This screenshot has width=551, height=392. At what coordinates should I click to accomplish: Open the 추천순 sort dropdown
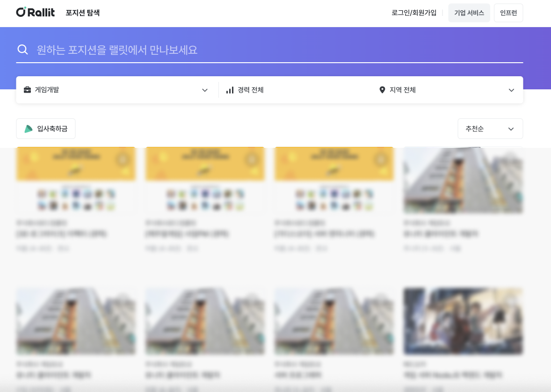[x=490, y=129]
